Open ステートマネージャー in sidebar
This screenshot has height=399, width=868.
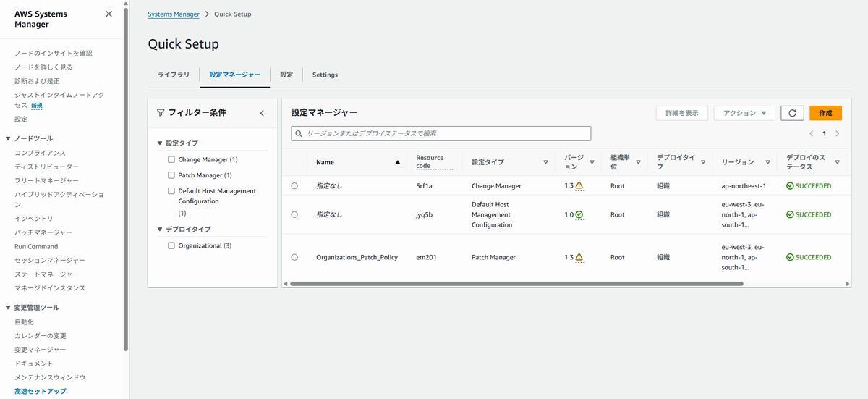pos(47,274)
